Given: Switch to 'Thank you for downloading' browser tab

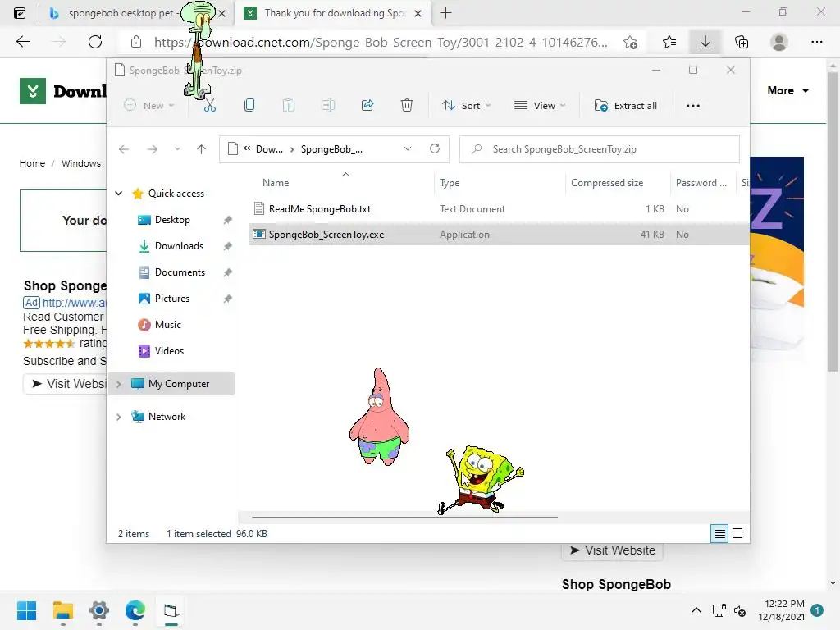Looking at the screenshot, I should (x=334, y=13).
